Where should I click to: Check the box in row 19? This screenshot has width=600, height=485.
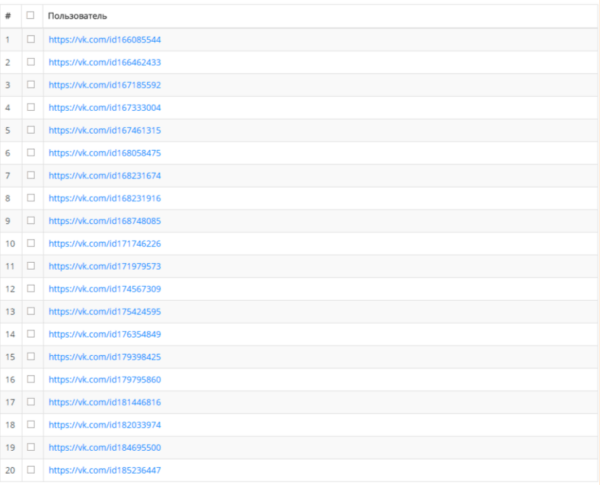(31, 447)
